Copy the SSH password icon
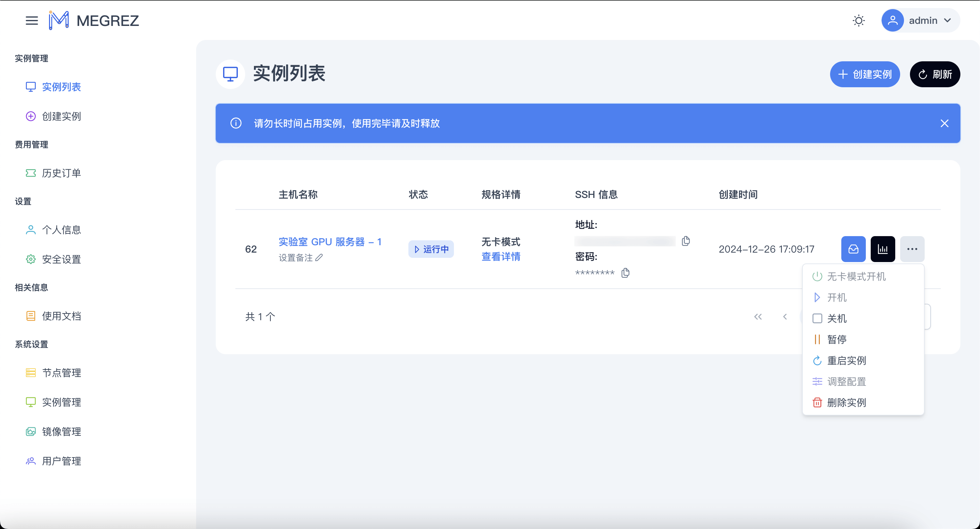This screenshot has height=529, width=980. point(625,273)
